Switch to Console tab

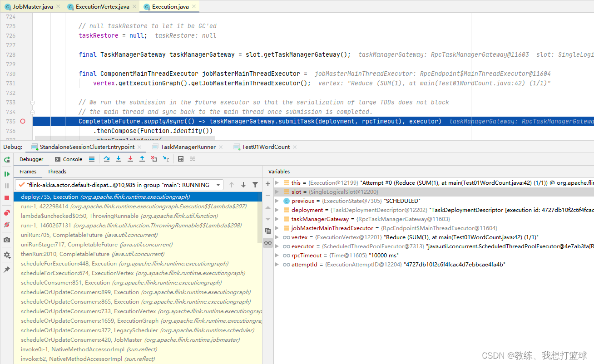pyautogui.click(x=69, y=159)
